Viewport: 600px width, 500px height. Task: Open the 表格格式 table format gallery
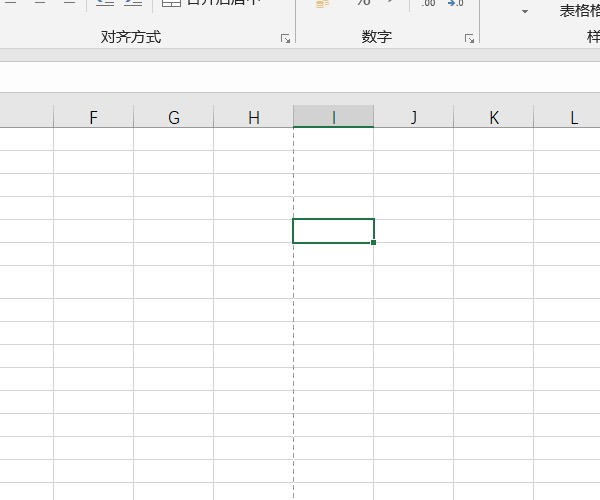coord(579,10)
